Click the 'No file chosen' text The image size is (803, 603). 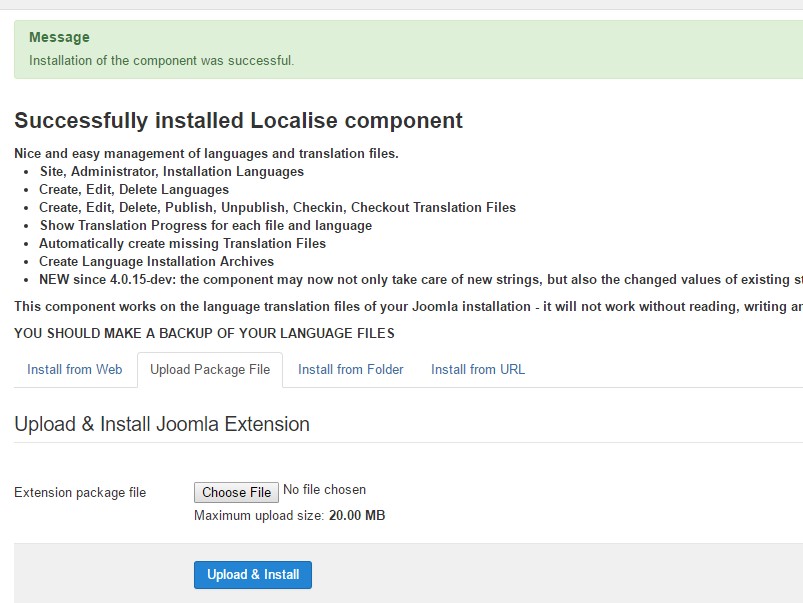(x=325, y=490)
